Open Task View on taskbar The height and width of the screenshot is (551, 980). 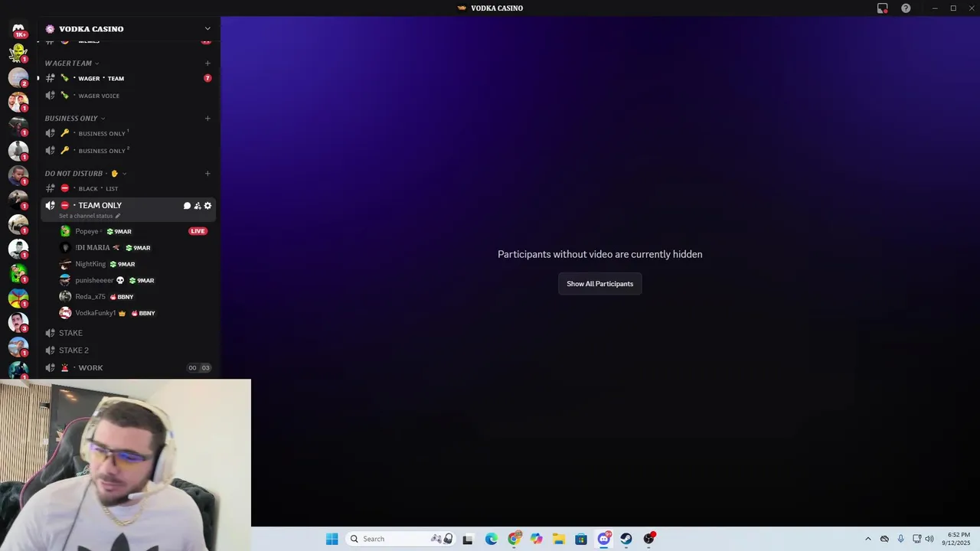468,539
